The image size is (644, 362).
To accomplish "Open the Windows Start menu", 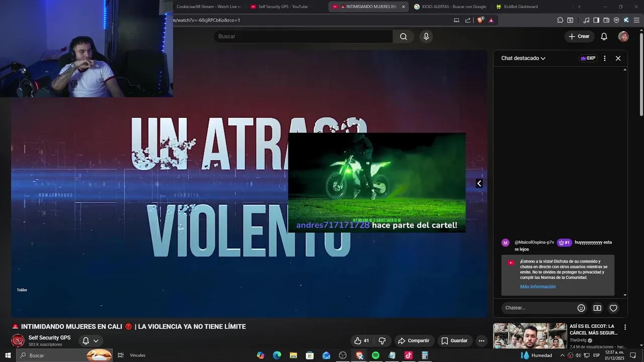I will [x=8, y=355].
